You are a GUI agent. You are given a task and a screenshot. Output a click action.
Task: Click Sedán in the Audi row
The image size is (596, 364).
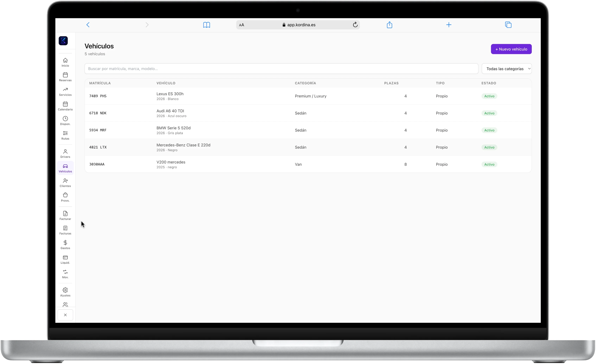pos(300,113)
